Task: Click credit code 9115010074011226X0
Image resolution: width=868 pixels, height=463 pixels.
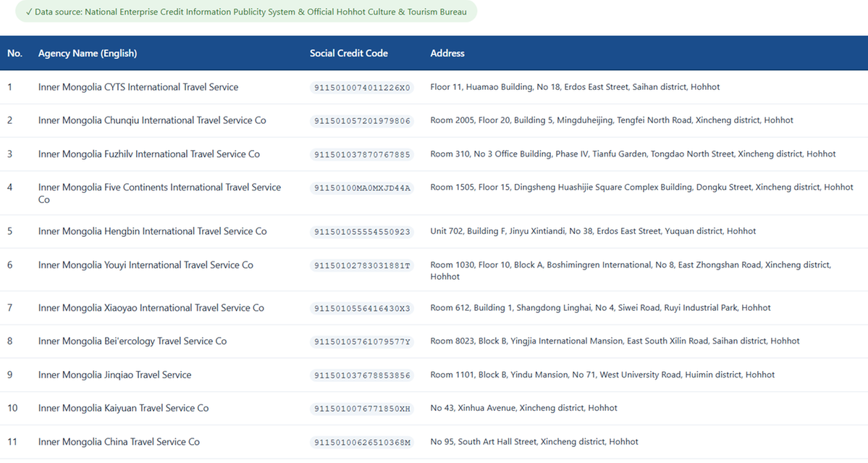Action: pyautogui.click(x=362, y=88)
